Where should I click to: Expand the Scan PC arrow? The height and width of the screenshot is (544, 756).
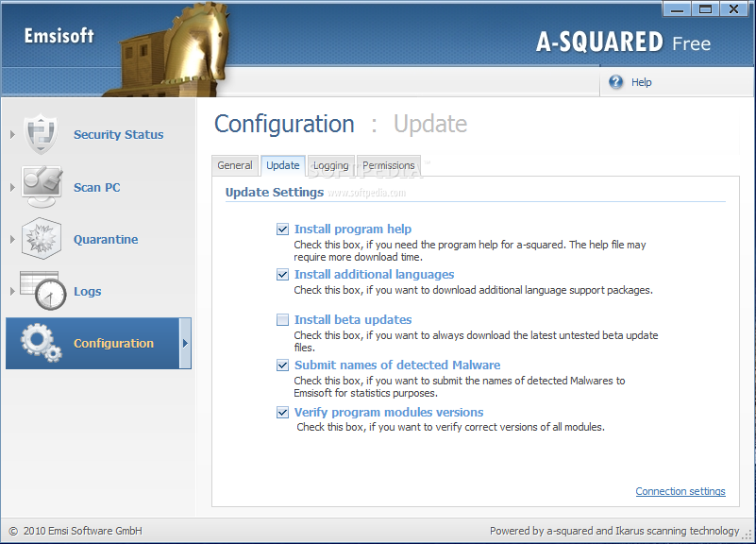[x=12, y=187]
